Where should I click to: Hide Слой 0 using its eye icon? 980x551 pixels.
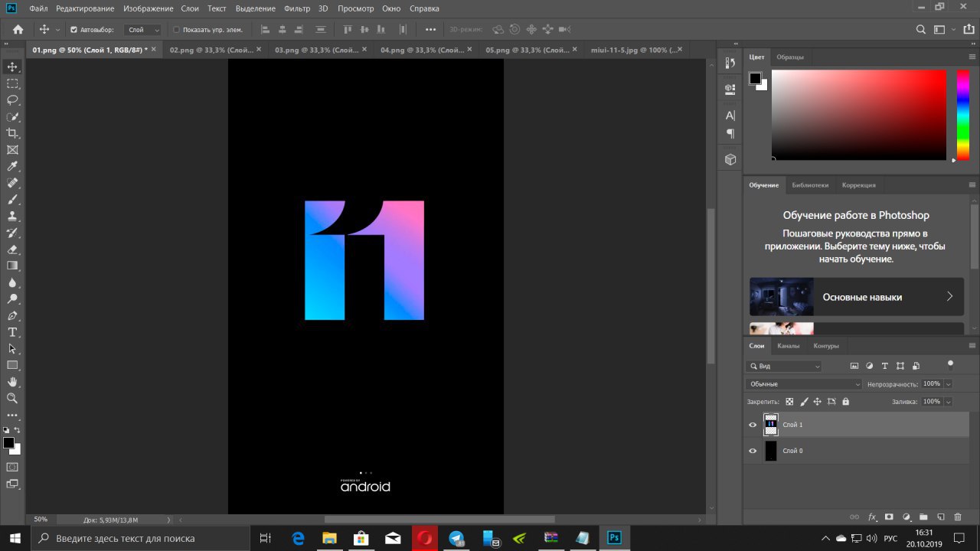(753, 451)
